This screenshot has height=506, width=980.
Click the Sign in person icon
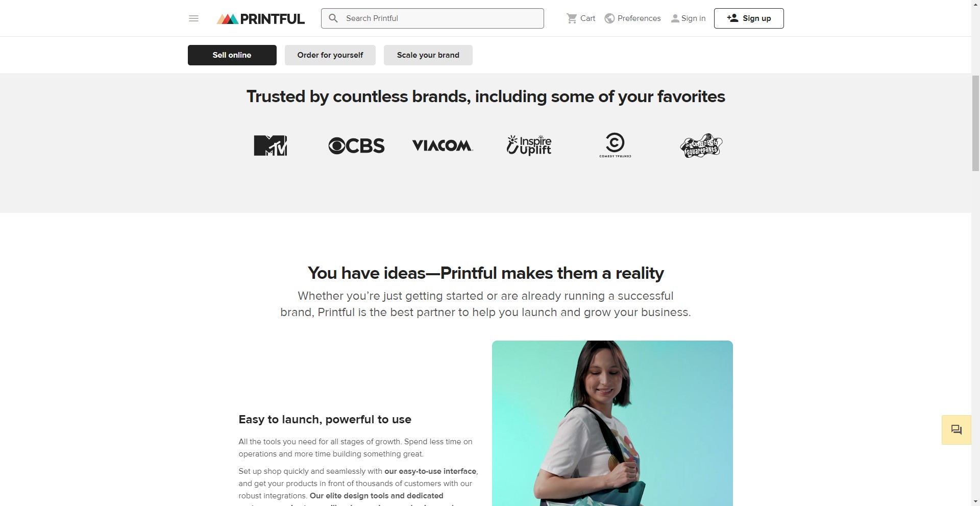pos(675,18)
